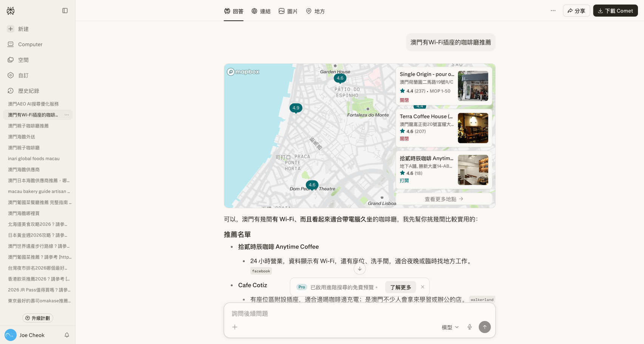The image size is (644, 344).
Task: Open history item 澳門海膽供應商
Action: click(24, 169)
